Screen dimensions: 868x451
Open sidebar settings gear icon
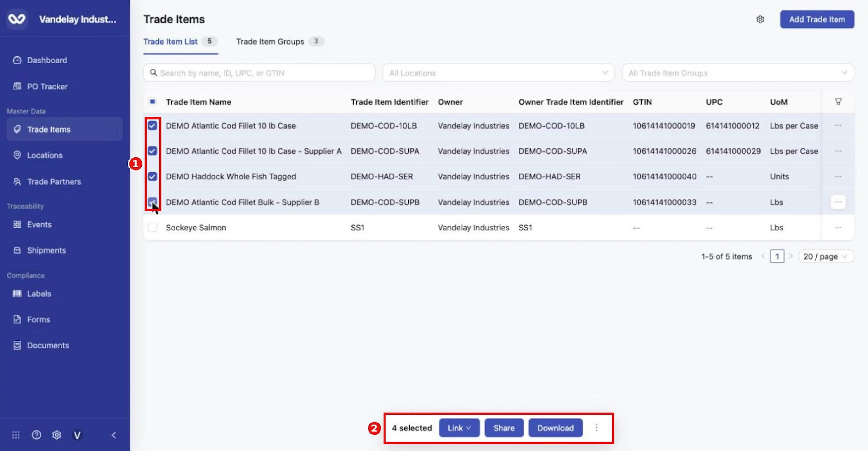(57, 435)
